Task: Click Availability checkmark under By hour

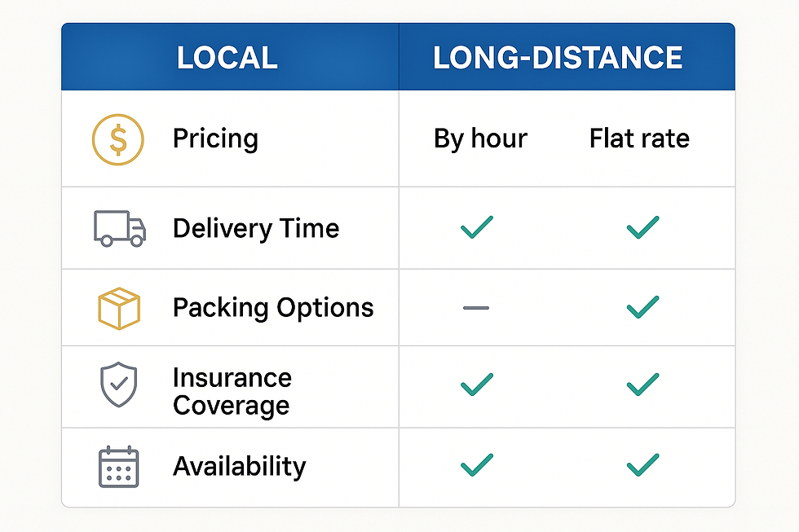Action: (477, 465)
